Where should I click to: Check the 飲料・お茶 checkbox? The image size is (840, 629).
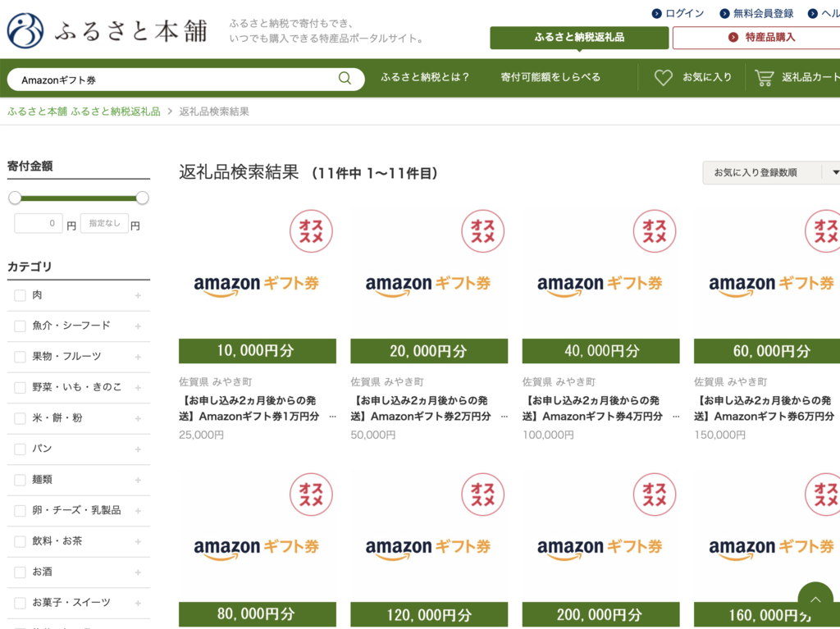coord(20,542)
